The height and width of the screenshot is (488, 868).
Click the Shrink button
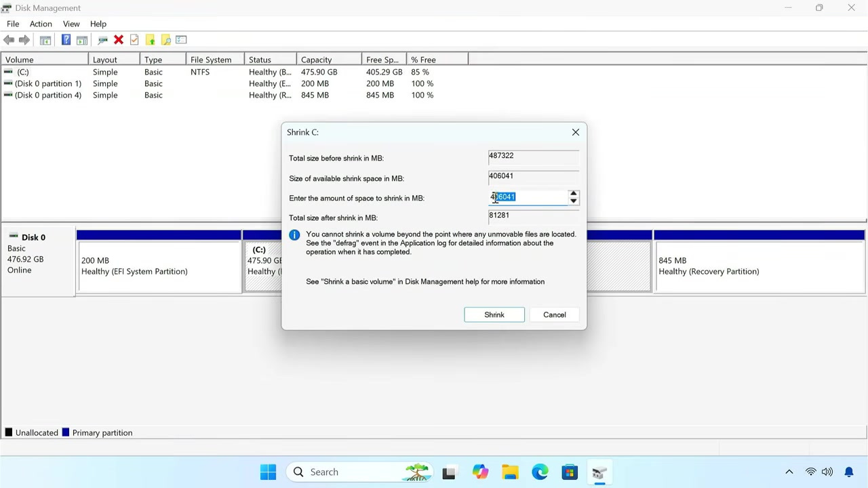[x=494, y=314]
